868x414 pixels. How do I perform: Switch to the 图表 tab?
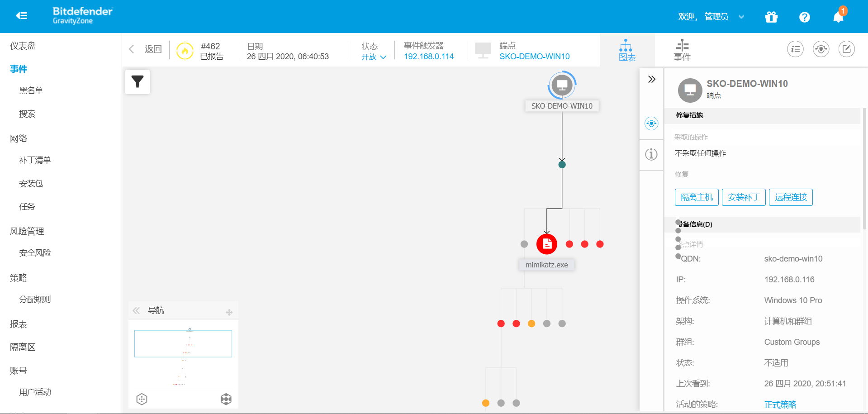coord(627,50)
